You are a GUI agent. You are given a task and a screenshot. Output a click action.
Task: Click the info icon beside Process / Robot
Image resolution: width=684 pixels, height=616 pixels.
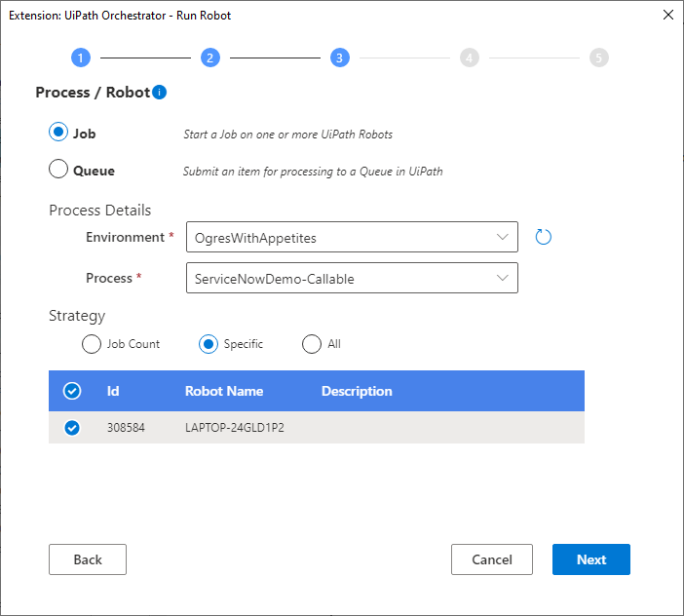point(159,92)
